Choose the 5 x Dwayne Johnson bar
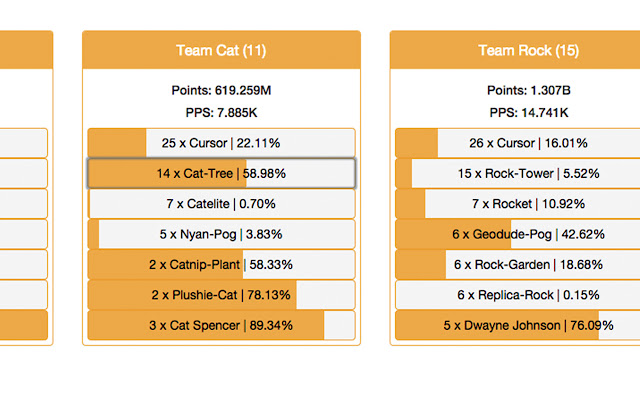640x400 pixels. pos(518,325)
